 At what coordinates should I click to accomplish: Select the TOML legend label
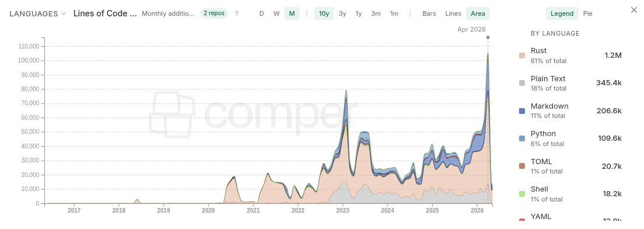point(541,162)
